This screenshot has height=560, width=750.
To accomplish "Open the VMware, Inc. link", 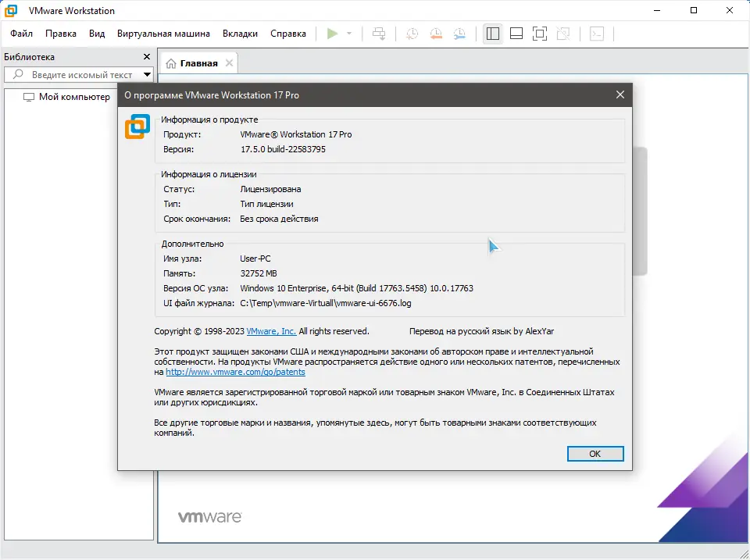I will pyautogui.click(x=271, y=331).
